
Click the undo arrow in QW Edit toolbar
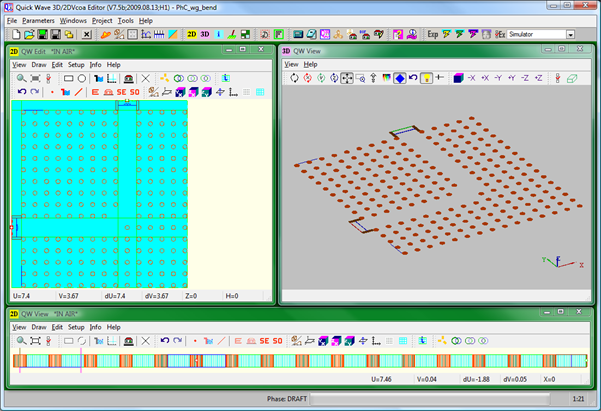point(21,92)
